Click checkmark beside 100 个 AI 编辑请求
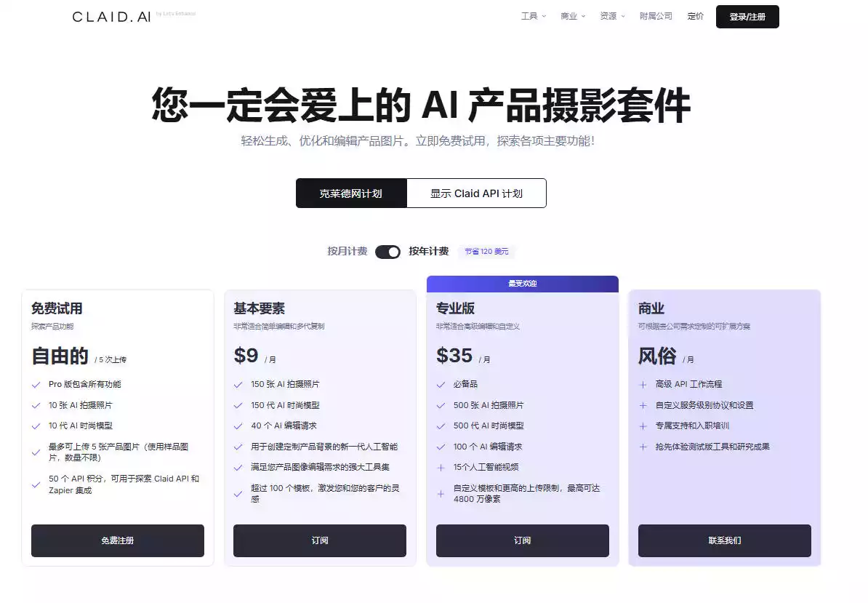This screenshot has width=868, height=603. tap(441, 447)
